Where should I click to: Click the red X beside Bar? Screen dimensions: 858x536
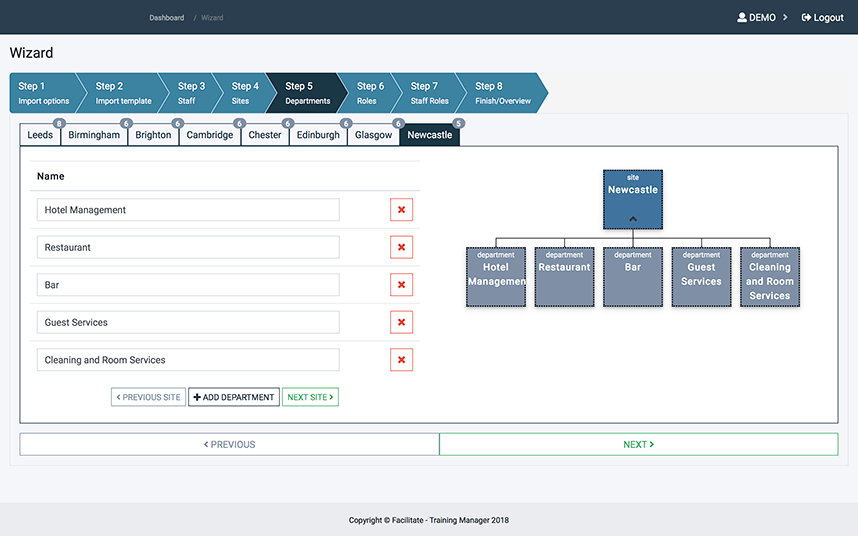coord(401,285)
